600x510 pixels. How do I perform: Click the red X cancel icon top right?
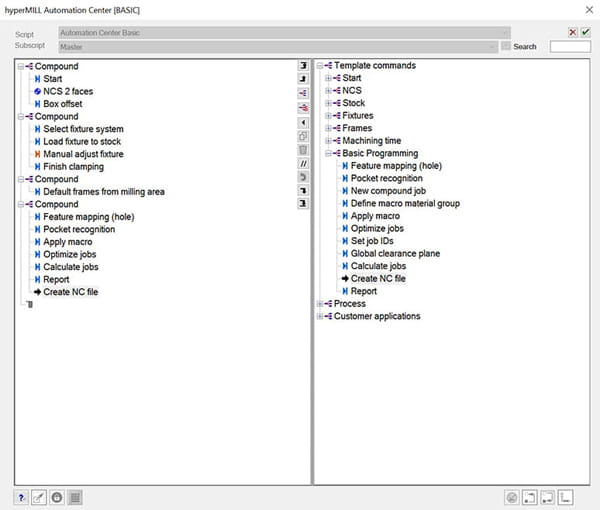tap(572, 33)
